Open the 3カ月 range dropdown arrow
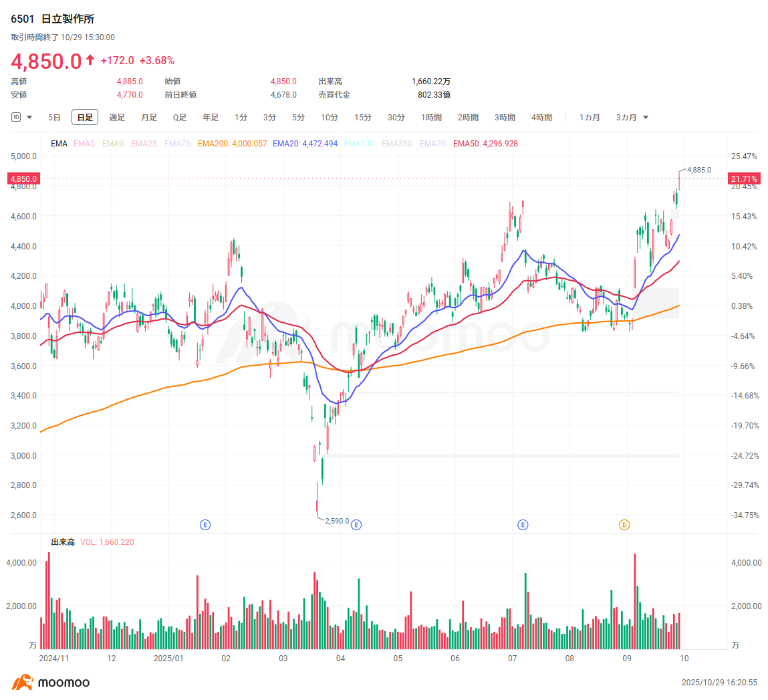This screenshot has width=768, height=700. pos(646,118)
